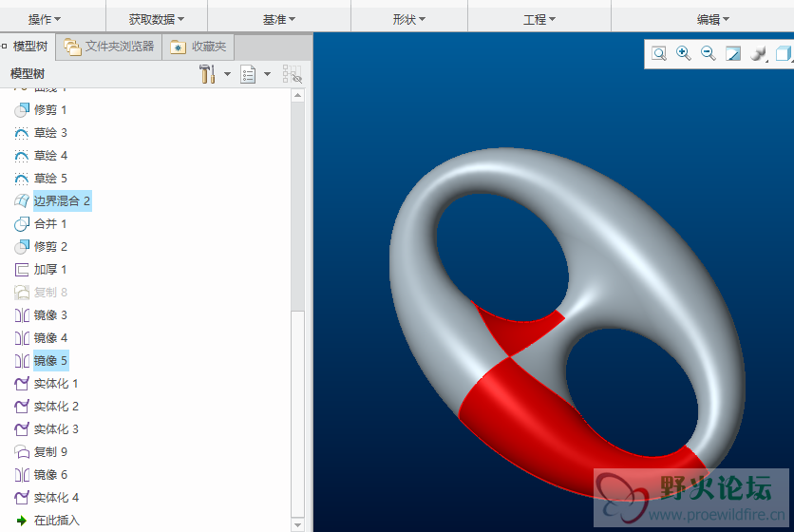
Task: Click the 修剪 2 trim feature icon
Action: point(21,247)
